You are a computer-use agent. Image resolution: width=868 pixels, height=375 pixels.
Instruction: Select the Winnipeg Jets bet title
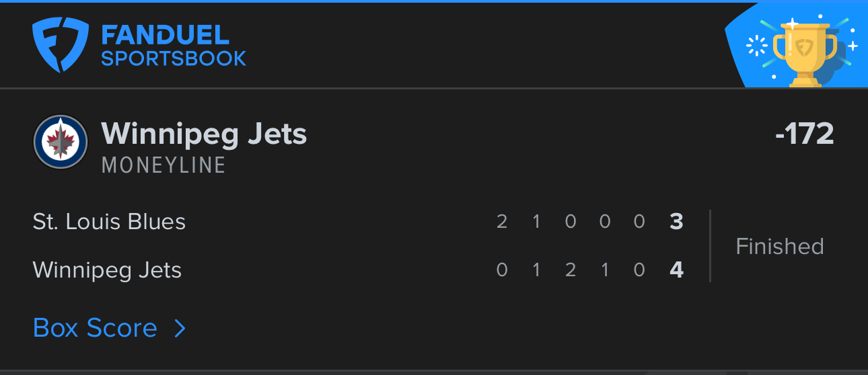point(204,134)
